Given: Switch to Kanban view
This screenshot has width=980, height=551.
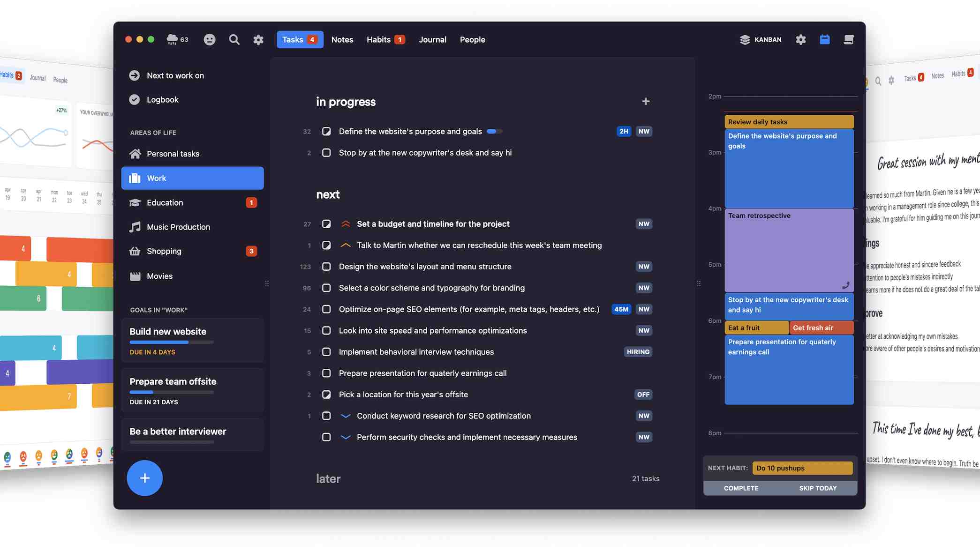Looking at the screenshot, I should [x=761, y=39].
